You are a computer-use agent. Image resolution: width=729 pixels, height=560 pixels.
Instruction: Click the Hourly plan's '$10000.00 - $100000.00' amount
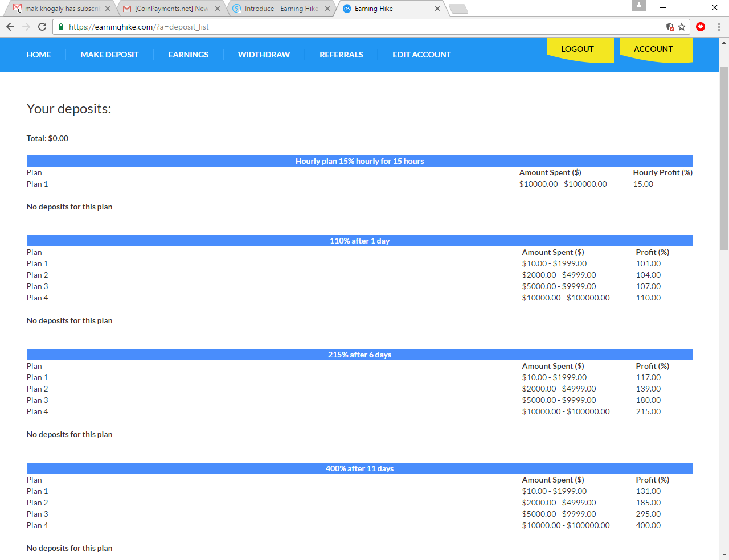point(563,184)
